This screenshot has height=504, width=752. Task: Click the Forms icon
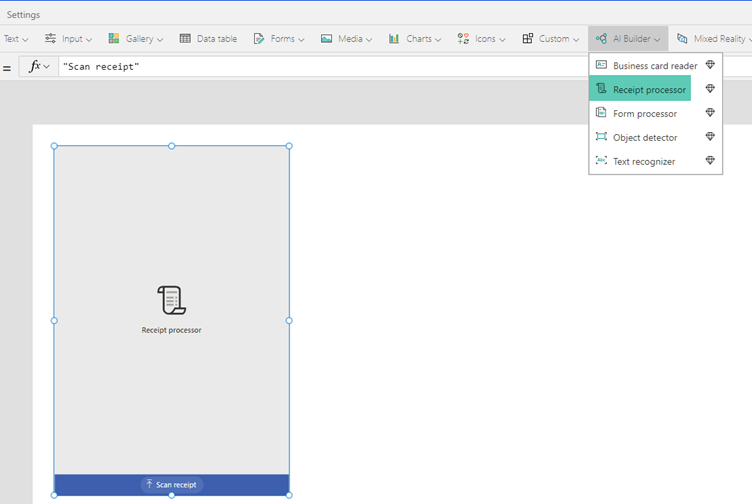pos(259,38)
